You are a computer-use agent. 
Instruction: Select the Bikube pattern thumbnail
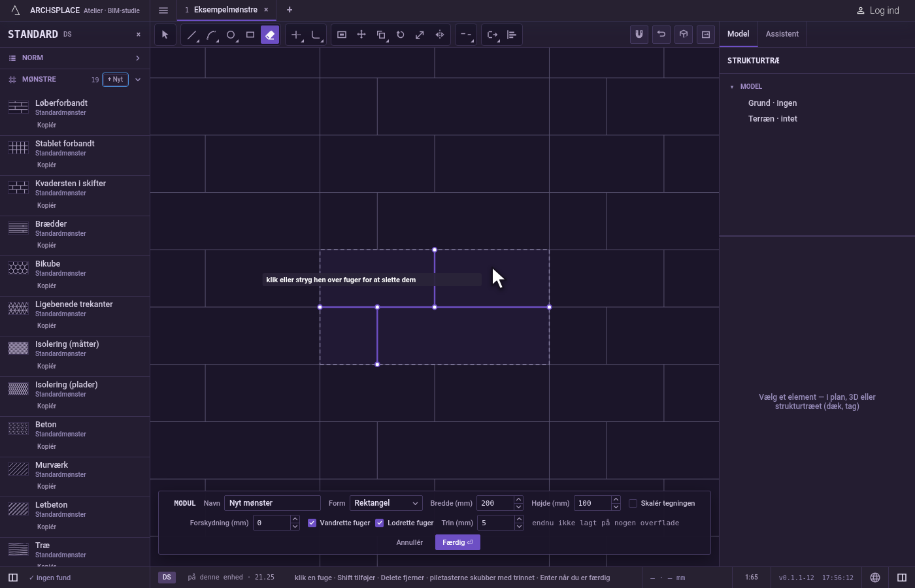pos(18,268)
